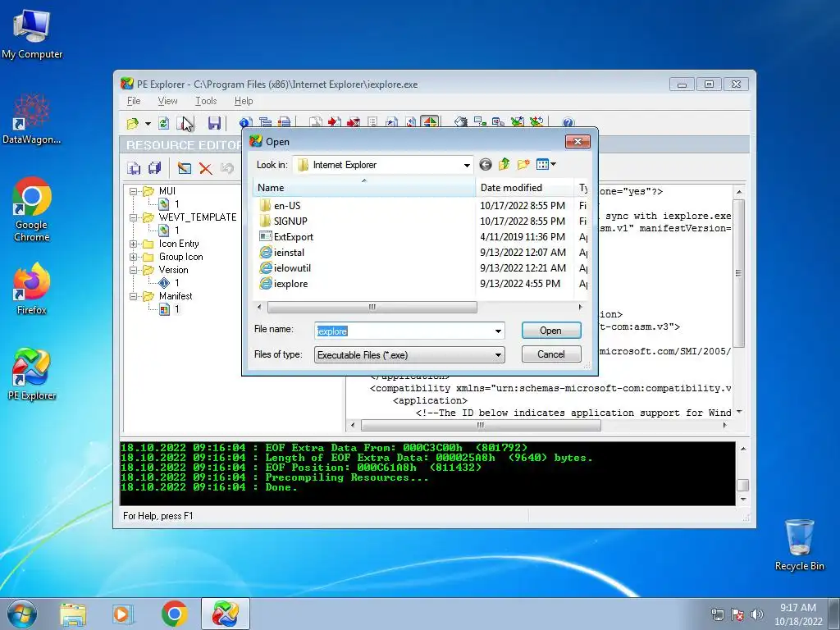840x630 pixels.
Task: Select the Icon Entry folder label
Action: 179,244
